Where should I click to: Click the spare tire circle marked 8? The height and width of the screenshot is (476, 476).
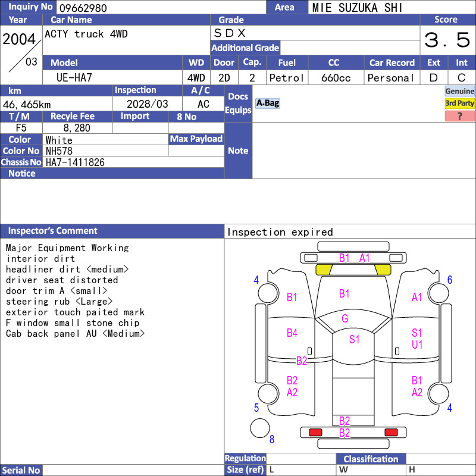260,428
